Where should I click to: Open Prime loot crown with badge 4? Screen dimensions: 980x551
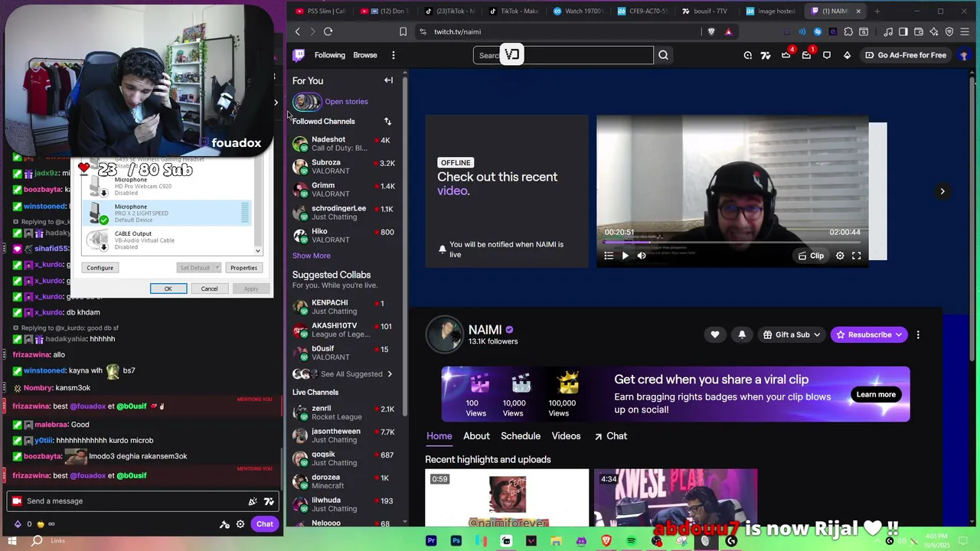[x=786, y=55]
